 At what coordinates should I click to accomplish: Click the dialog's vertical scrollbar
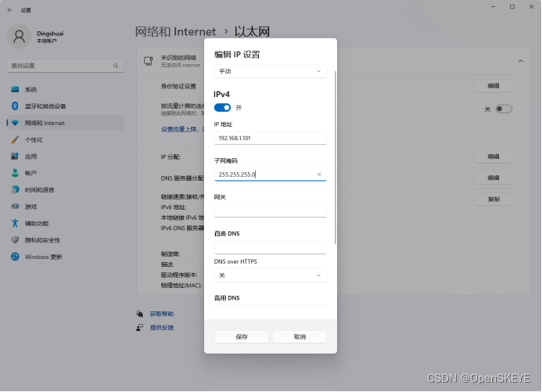point(336,157)
